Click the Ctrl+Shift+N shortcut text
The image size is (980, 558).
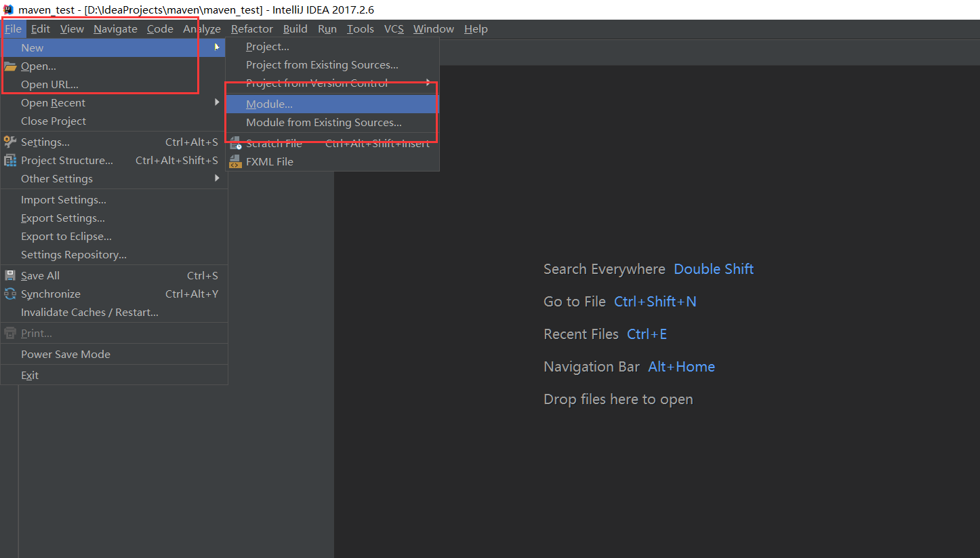pos(655,302)
